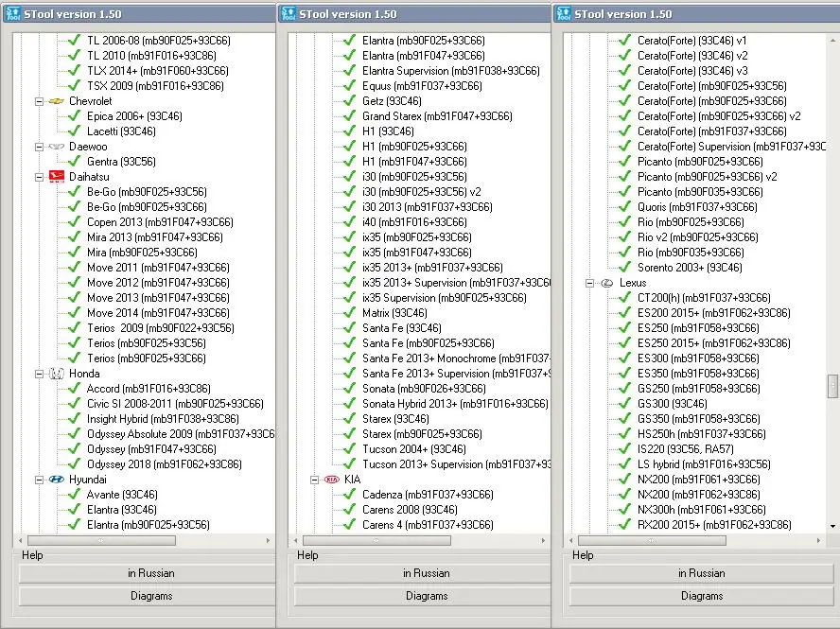The image size is (840, 629).
Task: Click green check icon beside Getz (93C46)
Action: [350, 100]
